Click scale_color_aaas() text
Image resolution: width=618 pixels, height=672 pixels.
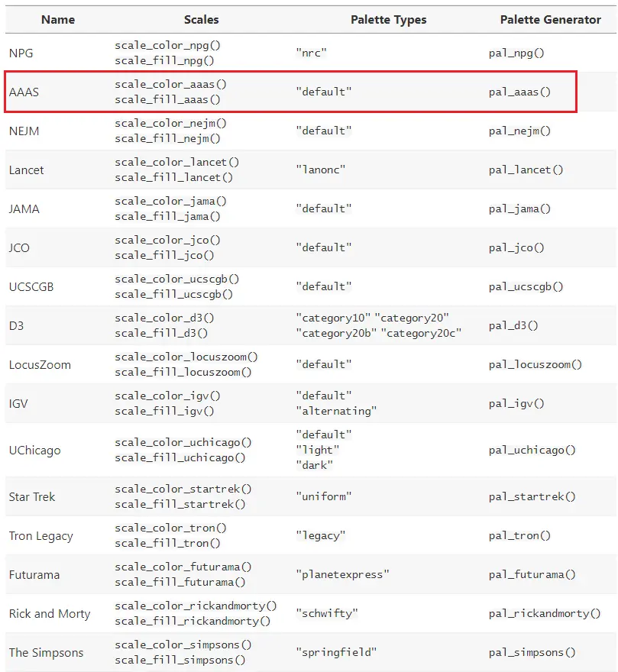point(170,85)
